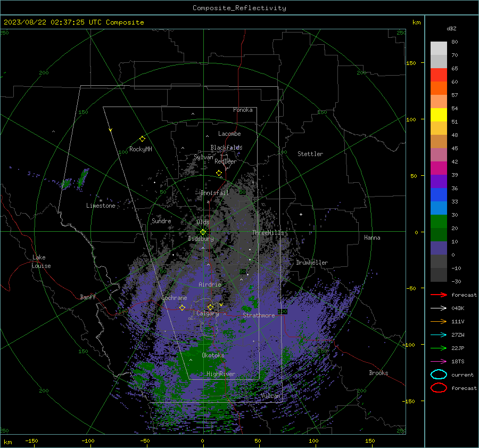
Task: Click the Stettler city label
Action: 310,154
